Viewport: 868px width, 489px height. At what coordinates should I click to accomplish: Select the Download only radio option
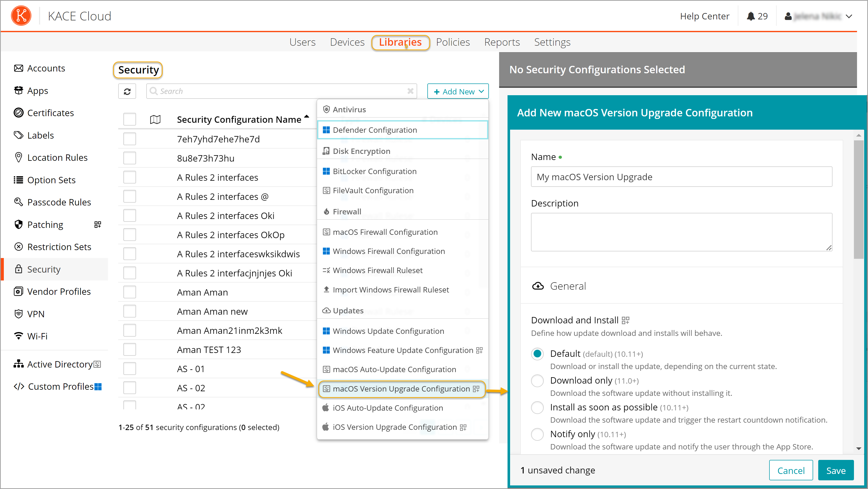[537, 381]
